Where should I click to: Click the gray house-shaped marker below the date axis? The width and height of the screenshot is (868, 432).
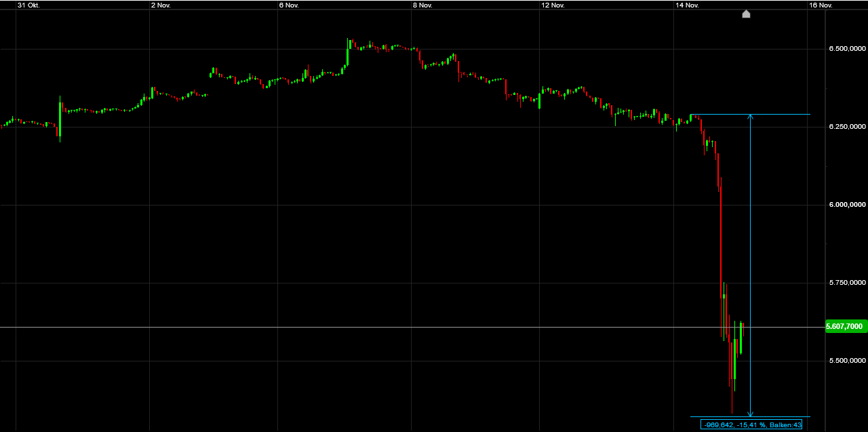pos(746,14)
